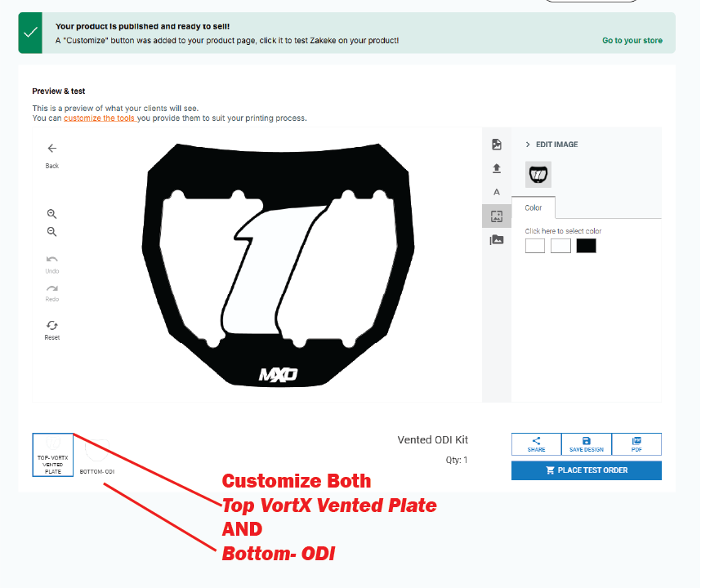Click the Redo arrow icon

point(52,288)
